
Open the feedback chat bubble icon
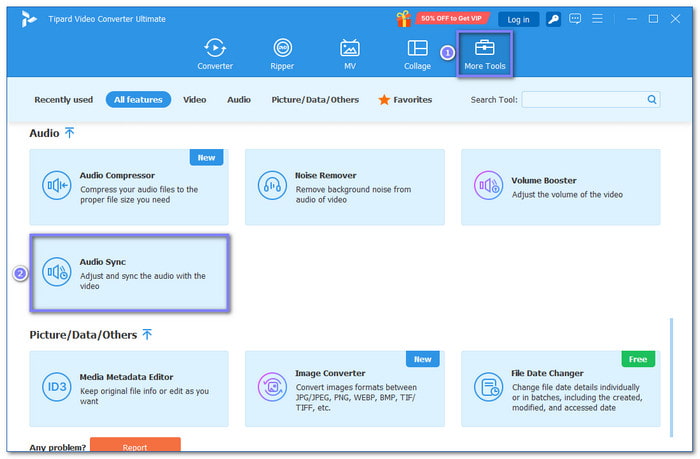[x=577, y=19]
